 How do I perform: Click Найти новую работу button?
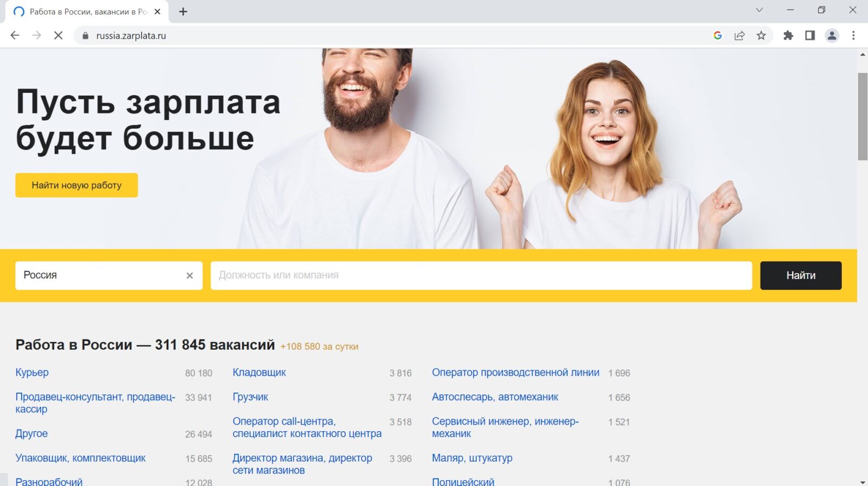pyautogui.click(x=76, y=185)
